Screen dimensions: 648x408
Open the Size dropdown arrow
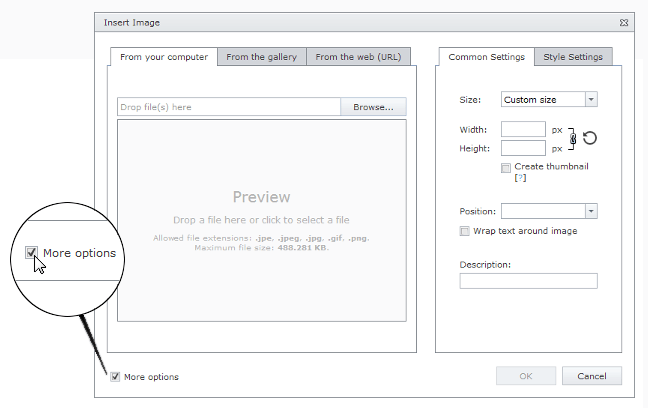(x=591, y=100)
